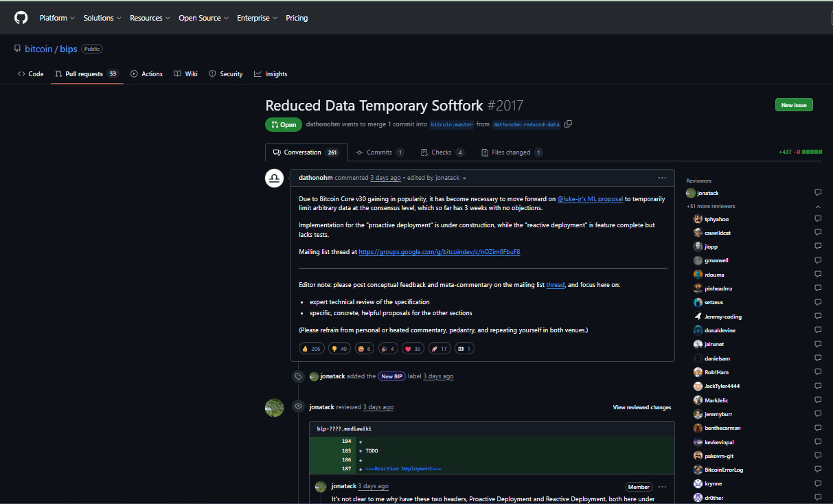This screenshot has height=504, width=833.
Task: Click the New BIP label badge
Action: (392, 376)
